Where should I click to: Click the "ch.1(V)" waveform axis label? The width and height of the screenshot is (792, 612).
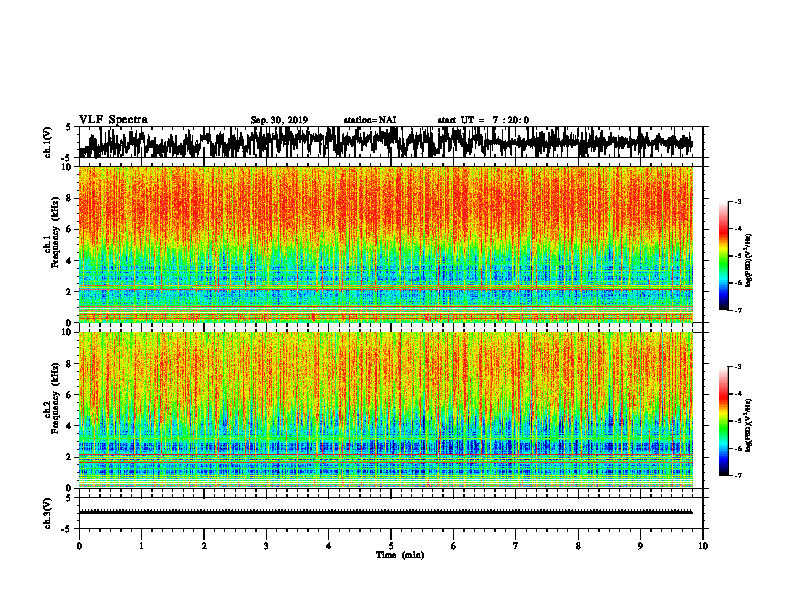pos(48,141)
